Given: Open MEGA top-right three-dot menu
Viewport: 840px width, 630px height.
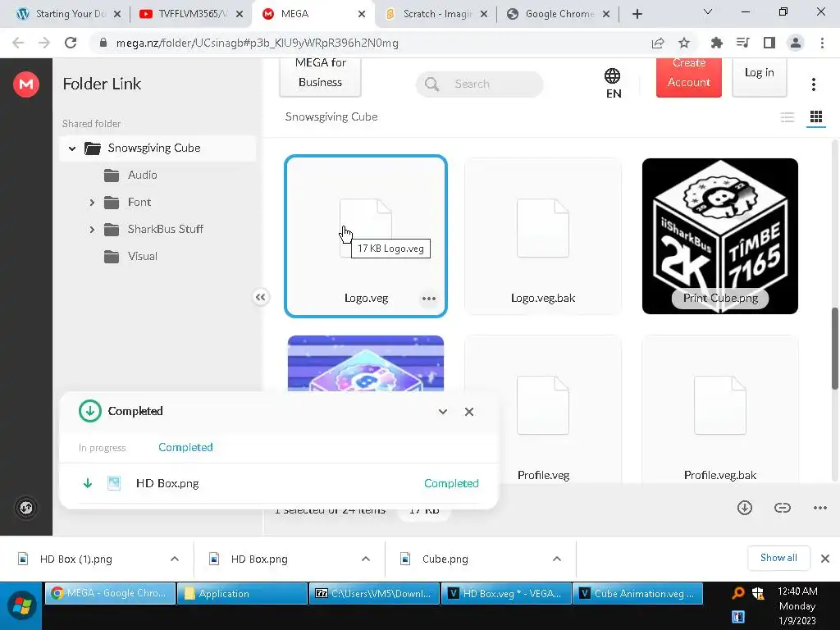Looking at the screenshot, I should tap(813, 84).
